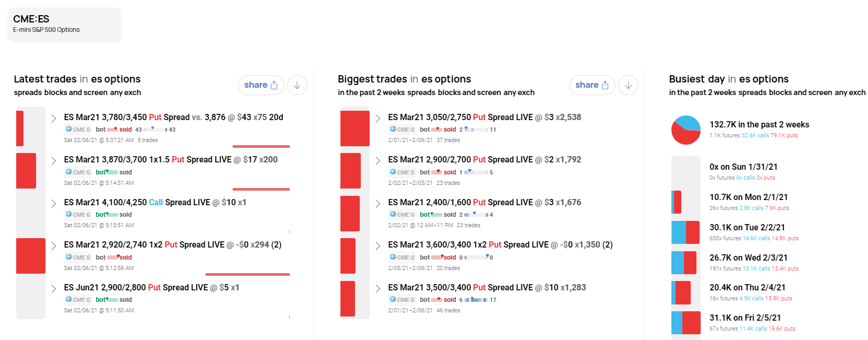Click CME globe icon on Jun21 2,900/2,800 trade
This screenshot has width=868, height=340.
coord(68,299)
